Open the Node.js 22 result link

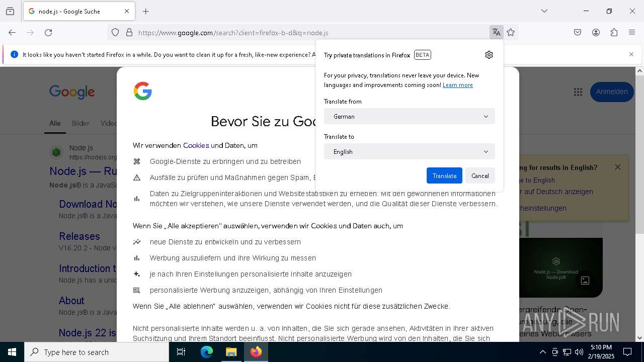click(88, 333)
